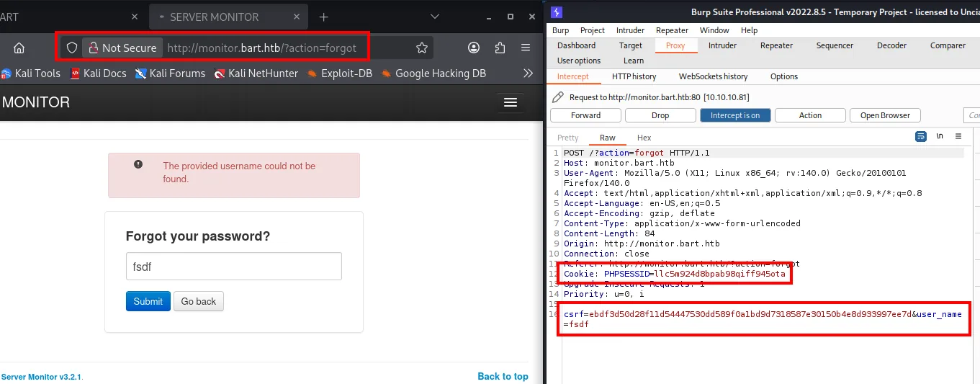The width and height of the screenshot is (980, 384).
Task: Open the HTTP history sub-tab
Action: (634, 76)
